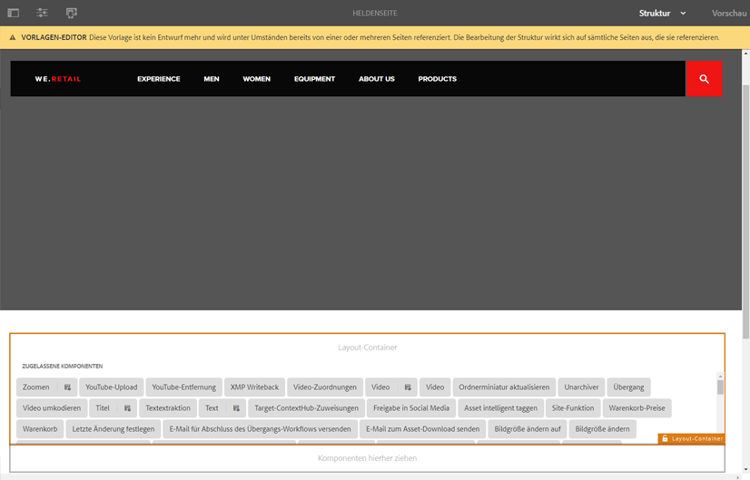This screenshot has width=750, height=480.
Task: Click Ordnerminiatur aktualisieren chip
Action: pos(504,387)
